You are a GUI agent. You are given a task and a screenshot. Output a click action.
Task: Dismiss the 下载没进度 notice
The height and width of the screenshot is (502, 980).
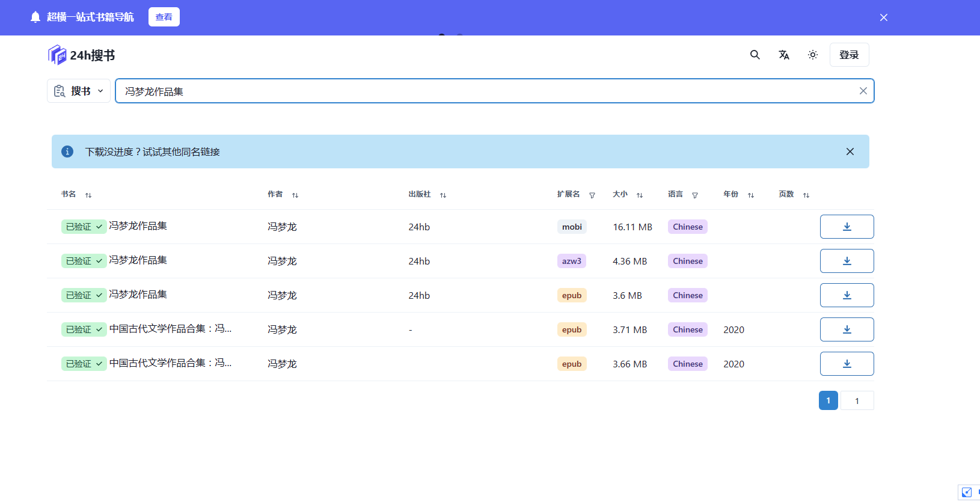[x=850, y=152]
